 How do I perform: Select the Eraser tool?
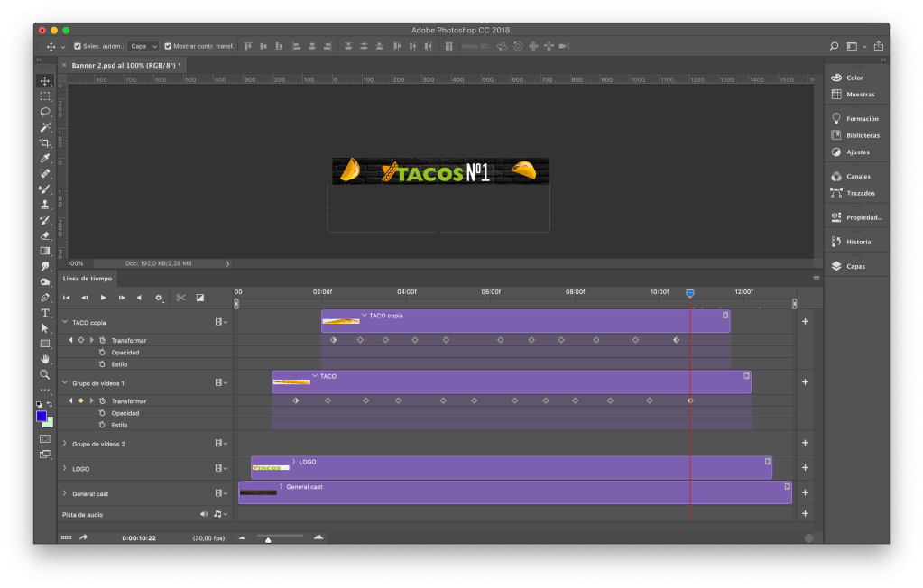tap(45, 235)
